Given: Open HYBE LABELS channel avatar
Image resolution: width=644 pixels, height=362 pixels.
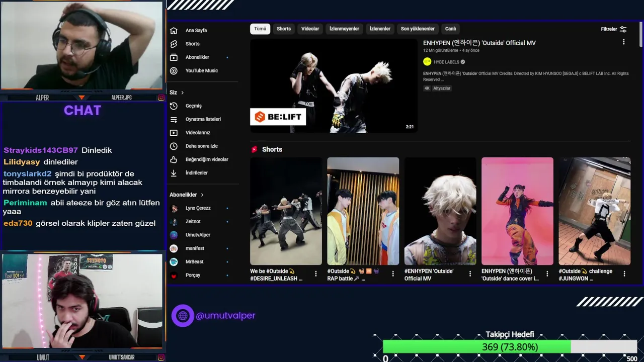Looking at the screenshot, I should pyautogui.click(x=427, y=62).
